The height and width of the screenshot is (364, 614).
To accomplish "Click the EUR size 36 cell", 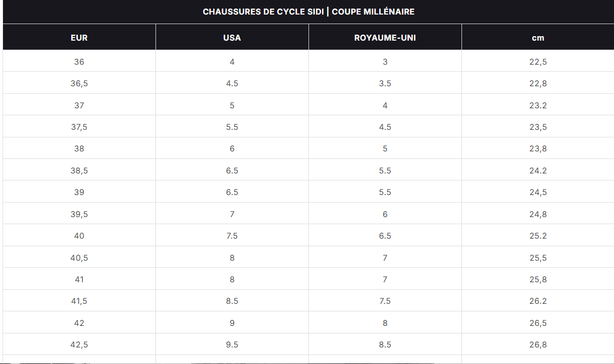I will coord(79,62).
